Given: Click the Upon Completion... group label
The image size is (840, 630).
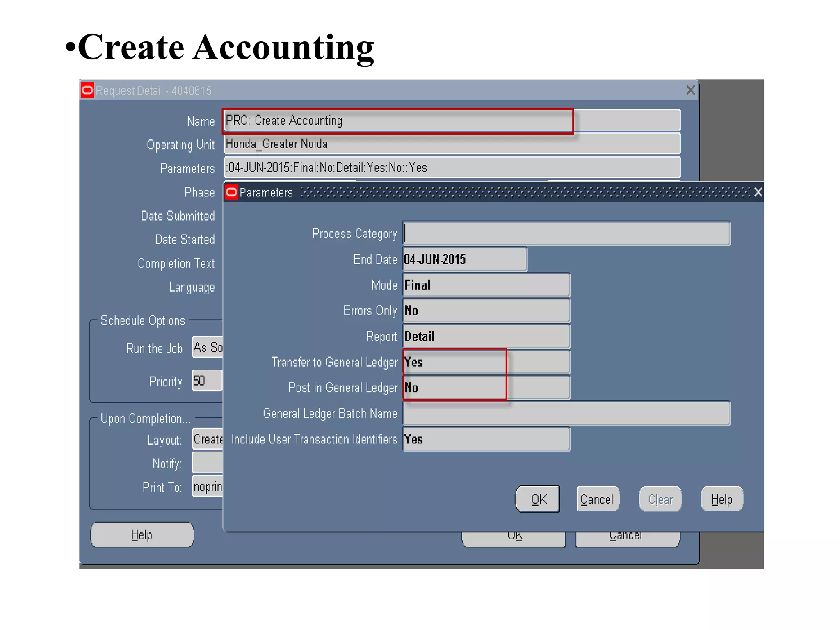Looking at the screenshot, I should (x=146, y=418).
